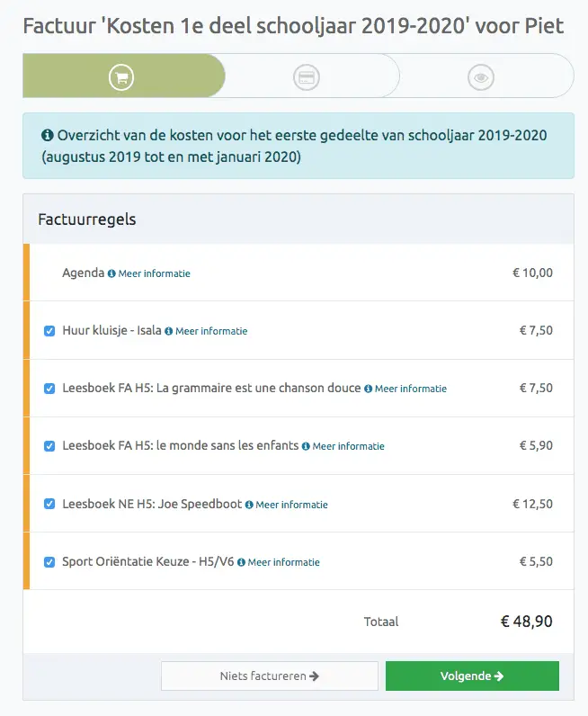588x716 pixels.
Task: Click the shopping cart step icon
Action: click(121, 77)
